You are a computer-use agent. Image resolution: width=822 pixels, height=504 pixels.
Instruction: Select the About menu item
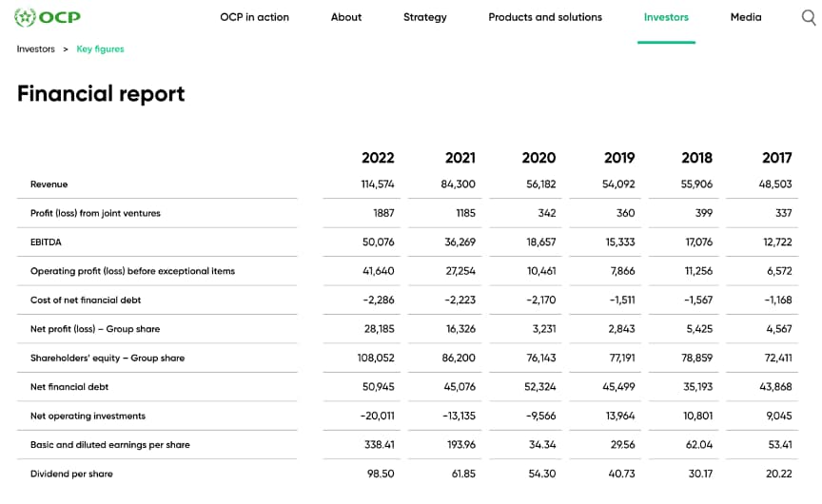(x=346, y=17)
